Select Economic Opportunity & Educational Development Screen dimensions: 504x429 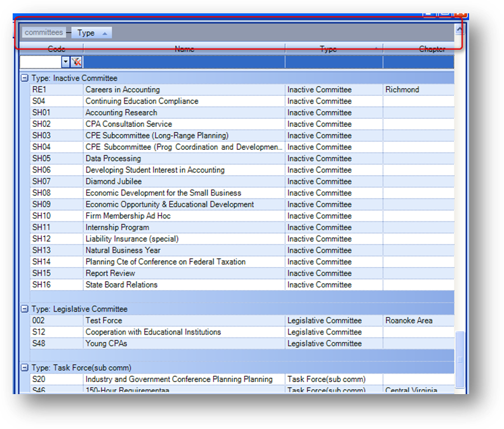242,204
